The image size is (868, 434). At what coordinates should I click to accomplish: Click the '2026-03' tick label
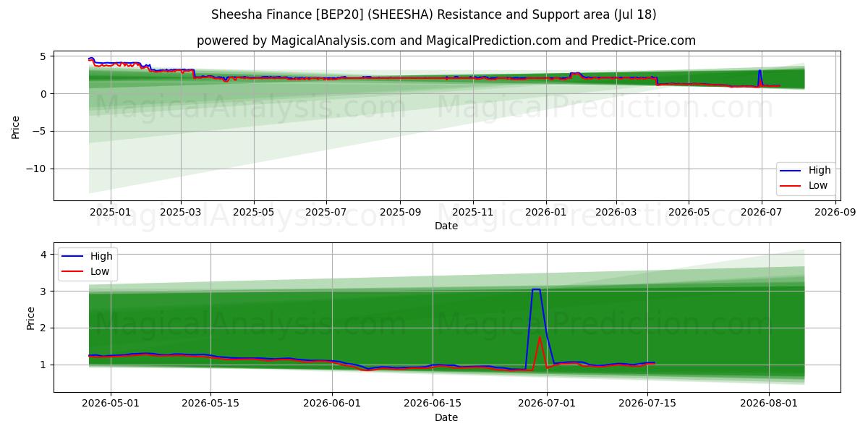[x=616, y=212]
